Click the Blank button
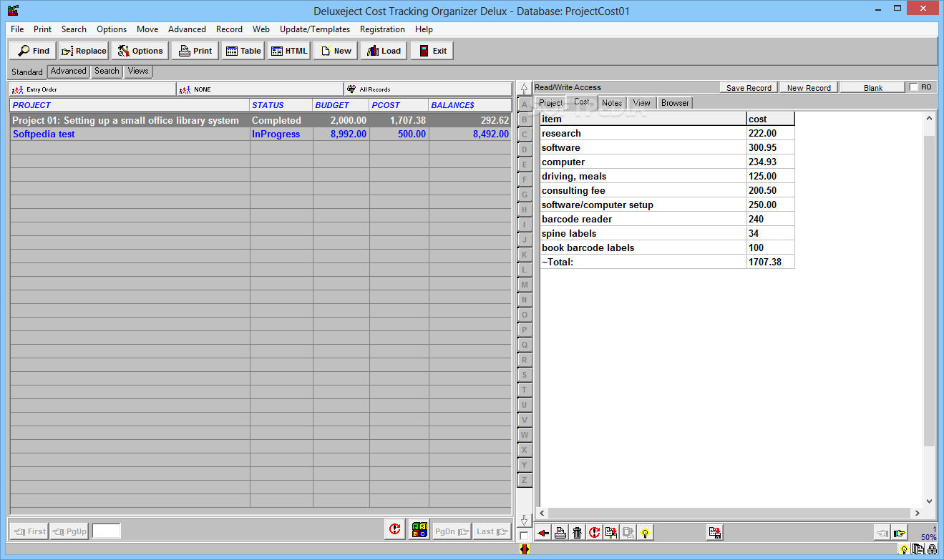The height and width of the screenshot is (560, 944). [873, 88]
